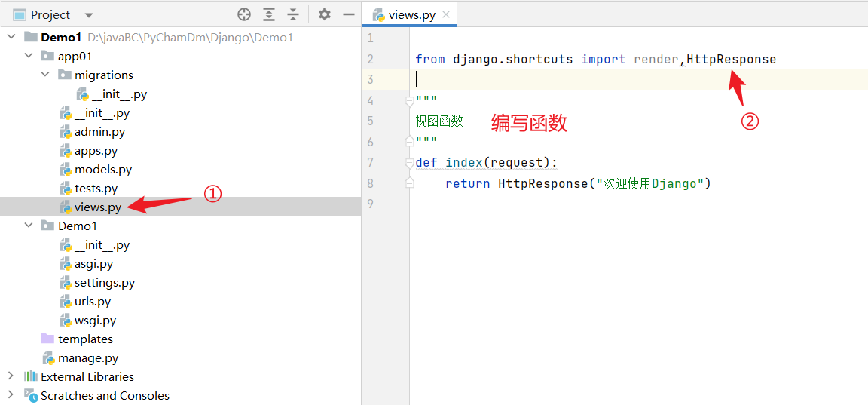Image resolution: width=868 pixels, height=405 pixels.
Task: Click the Python file icon beside settings.py
Action: point(66,283)
